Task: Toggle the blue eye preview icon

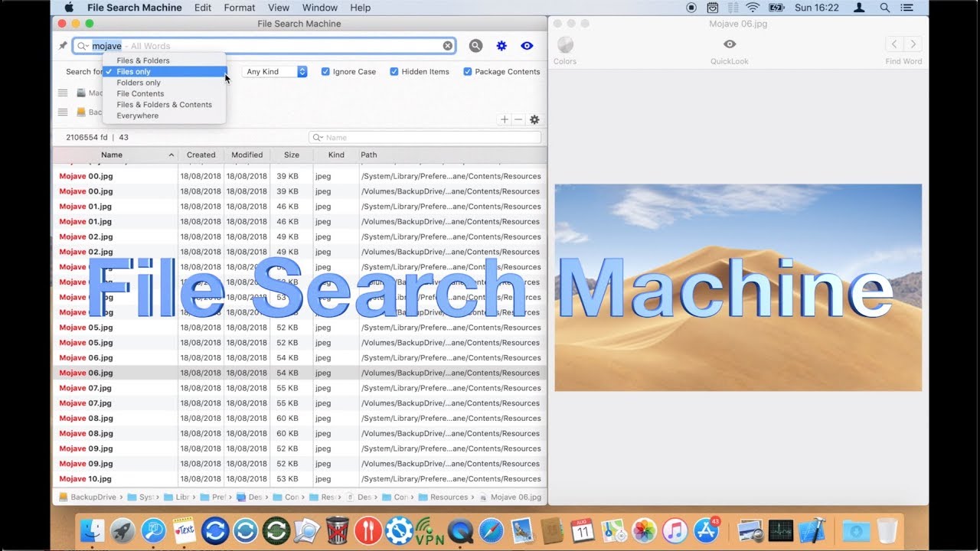Action: pyautogui.click(x=527, y=46)
